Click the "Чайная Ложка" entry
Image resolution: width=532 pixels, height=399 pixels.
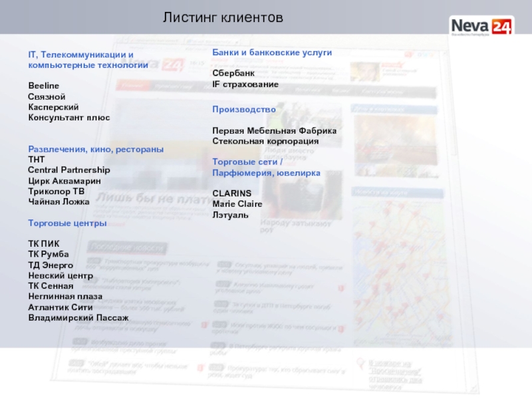click(59, 202)
